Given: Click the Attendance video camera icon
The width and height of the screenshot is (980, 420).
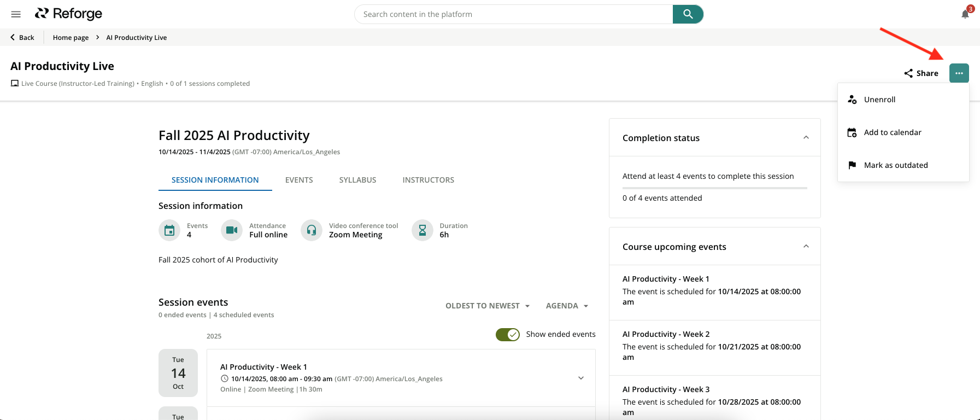Looking at the screenshot, I should pyautogui.click(x=232, y=230).
